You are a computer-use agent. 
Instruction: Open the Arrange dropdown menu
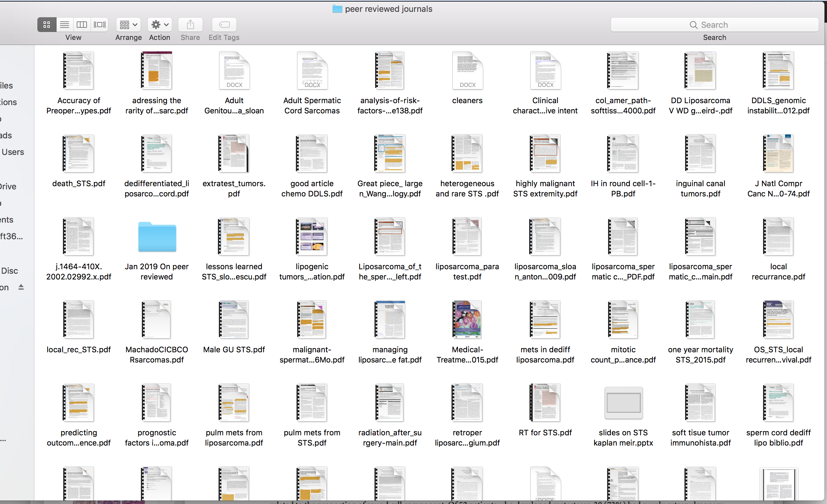pos(128,25)
